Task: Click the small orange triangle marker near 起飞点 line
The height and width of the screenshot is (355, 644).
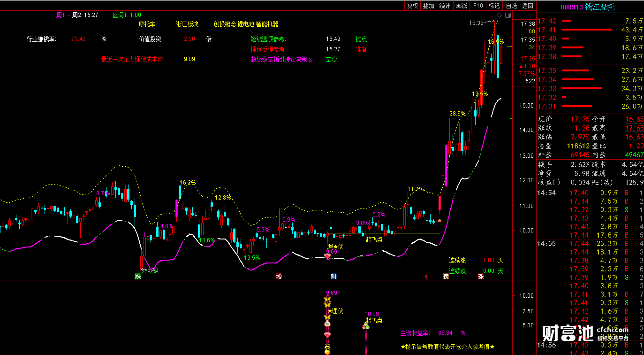Action: click(439, 220)
